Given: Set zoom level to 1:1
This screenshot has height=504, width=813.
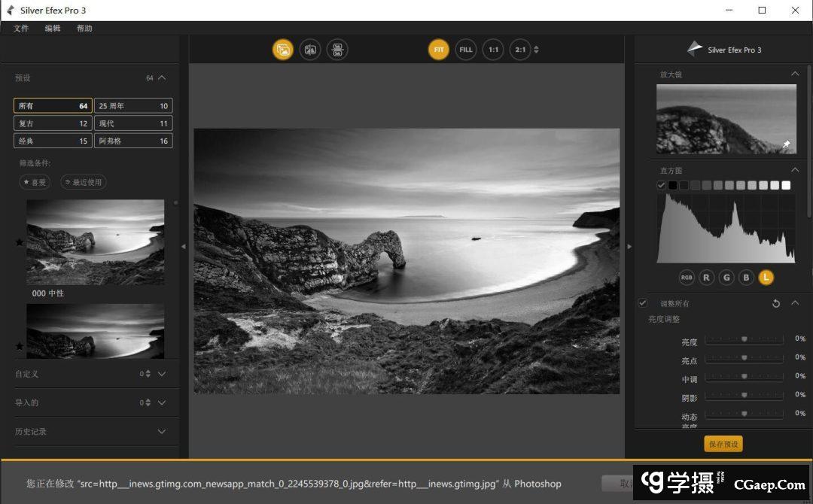Looking at the screenshot, I should 493,50.
